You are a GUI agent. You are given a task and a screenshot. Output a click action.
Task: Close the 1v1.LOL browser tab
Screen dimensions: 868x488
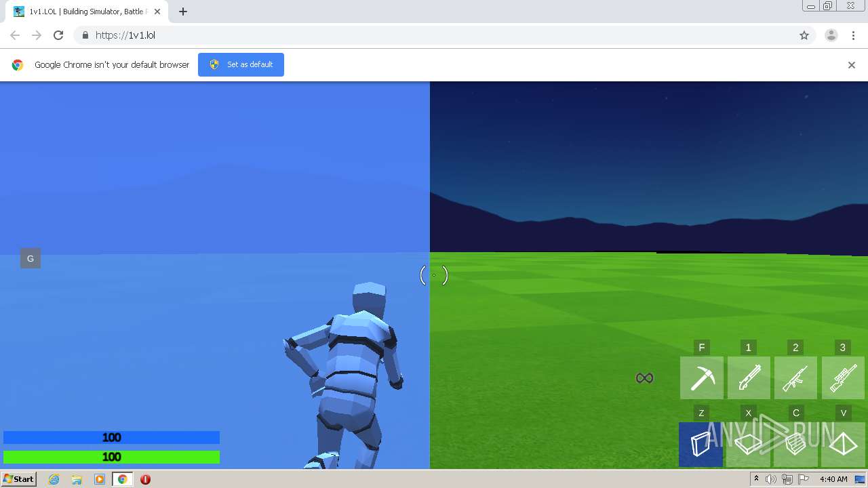point(157,12)
